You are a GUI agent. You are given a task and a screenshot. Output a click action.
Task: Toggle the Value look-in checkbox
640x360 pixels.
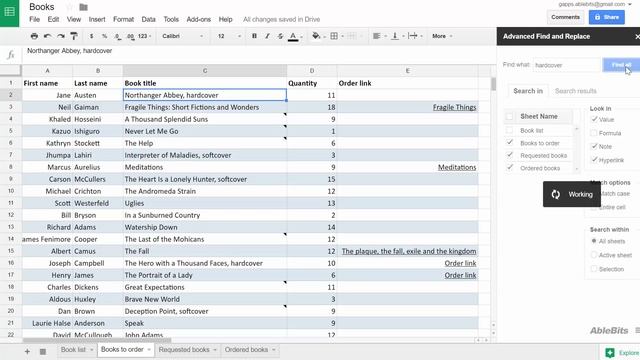click(x=594, y=119)
